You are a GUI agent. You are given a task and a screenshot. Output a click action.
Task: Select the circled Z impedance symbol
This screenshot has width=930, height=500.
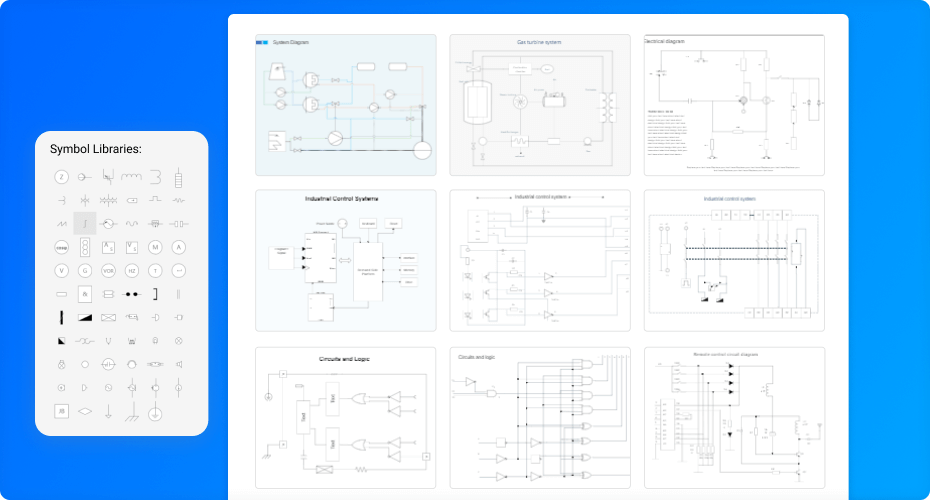[61, 177]
